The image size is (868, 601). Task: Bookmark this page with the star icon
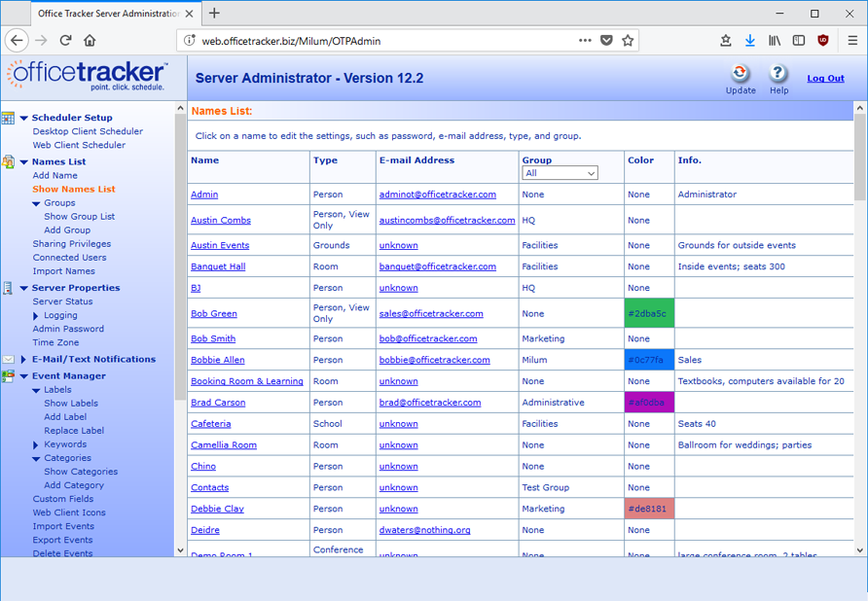tap(628, 41)
